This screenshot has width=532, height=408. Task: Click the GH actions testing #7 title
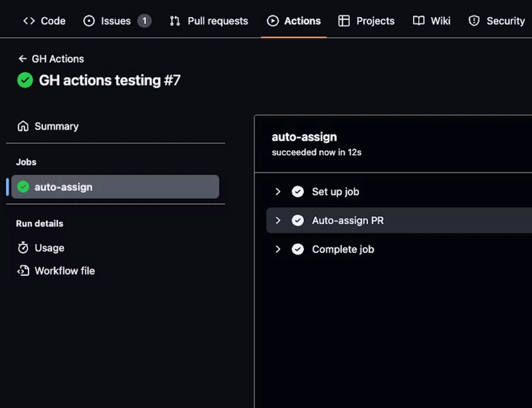tap(110, 80)
